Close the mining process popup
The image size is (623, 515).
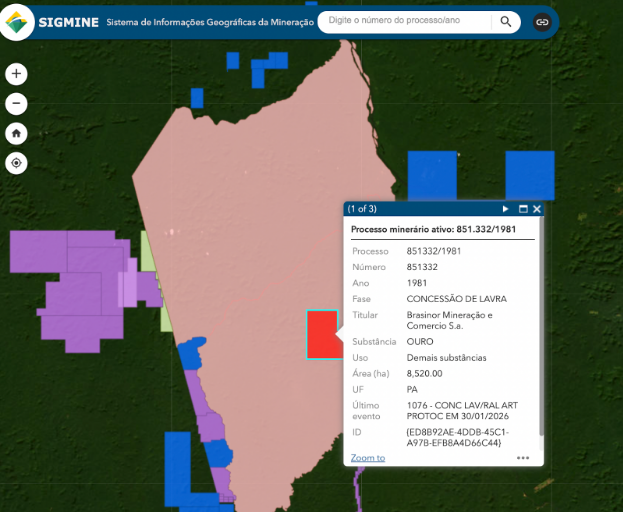coord(537,209)
